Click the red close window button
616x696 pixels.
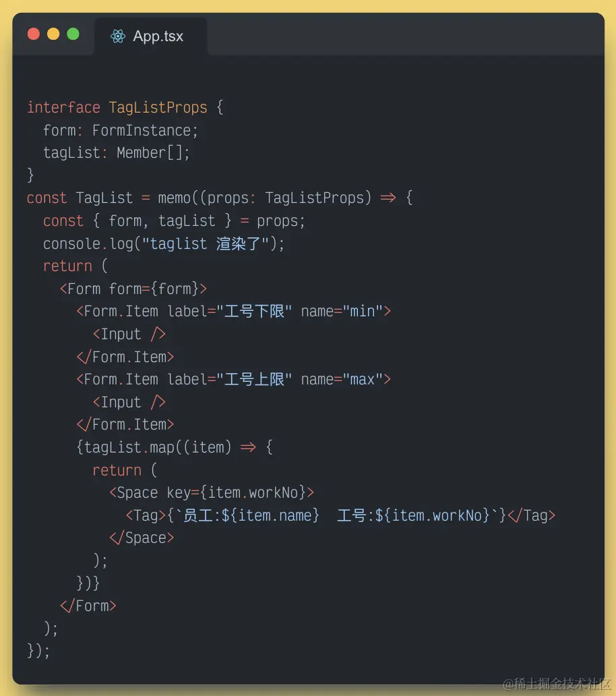pyautogui.click(x=34, y=34)
